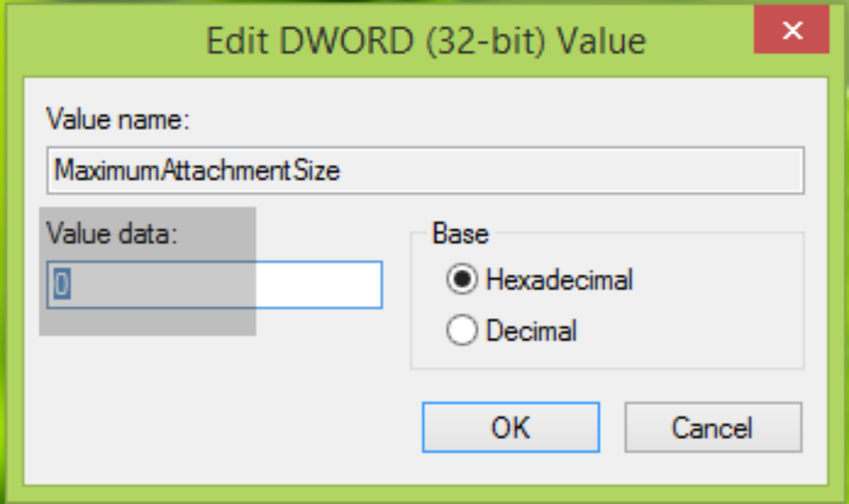Screen dimensions: 849x504
Task: Click the Edit DWORD (32-bit) Value title
Action: click(426, 40)
